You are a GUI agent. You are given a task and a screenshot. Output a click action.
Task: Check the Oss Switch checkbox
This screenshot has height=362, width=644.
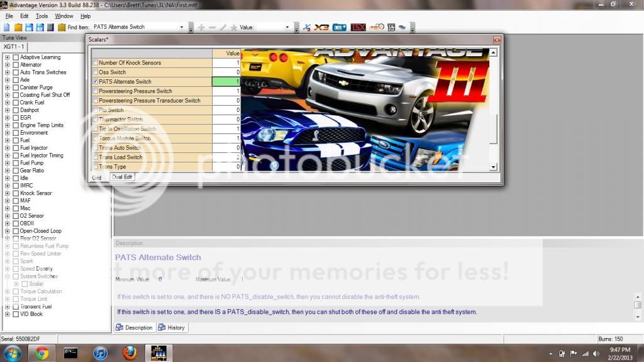(96, 72)
